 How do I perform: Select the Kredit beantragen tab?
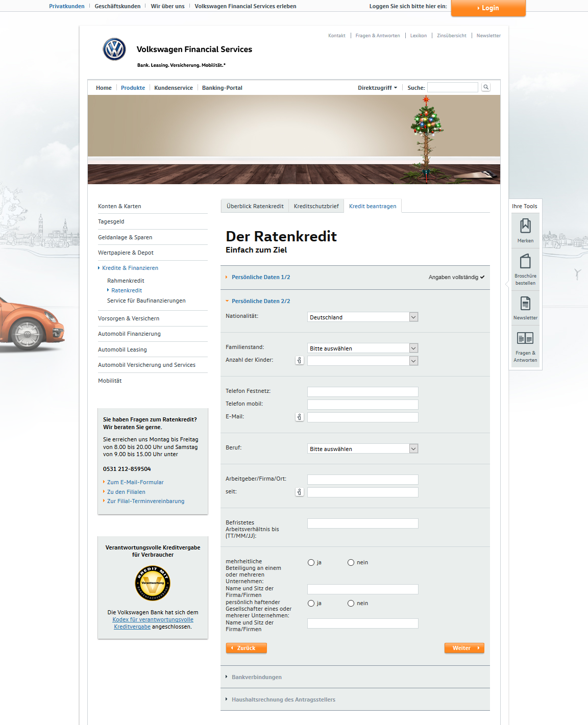pos(373,206)
